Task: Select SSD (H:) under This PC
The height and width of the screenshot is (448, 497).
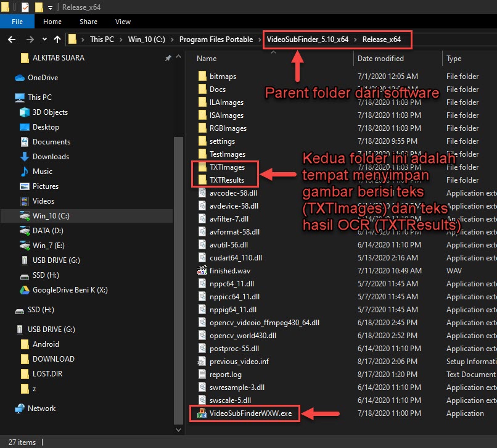Action: (46, 275)
